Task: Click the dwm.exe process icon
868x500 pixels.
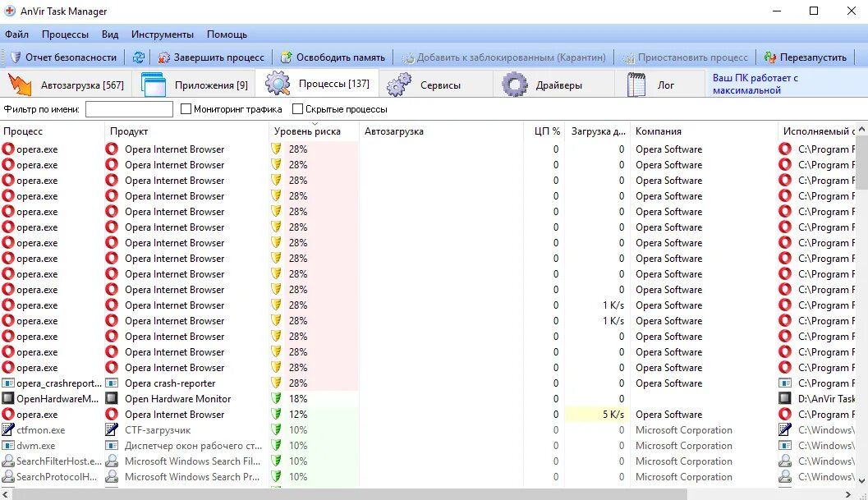Action: (x=7, y=445)
